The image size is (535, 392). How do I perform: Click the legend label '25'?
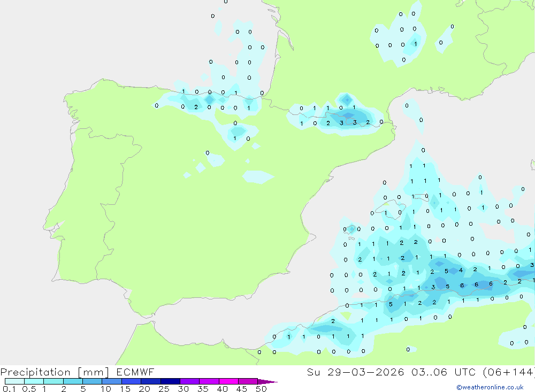(x=164, y=389)
